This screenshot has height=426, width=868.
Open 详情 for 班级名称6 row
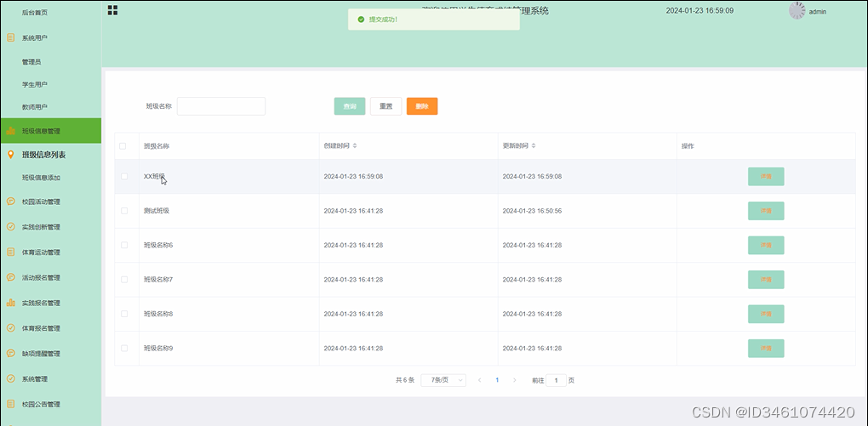coord(766,245)
